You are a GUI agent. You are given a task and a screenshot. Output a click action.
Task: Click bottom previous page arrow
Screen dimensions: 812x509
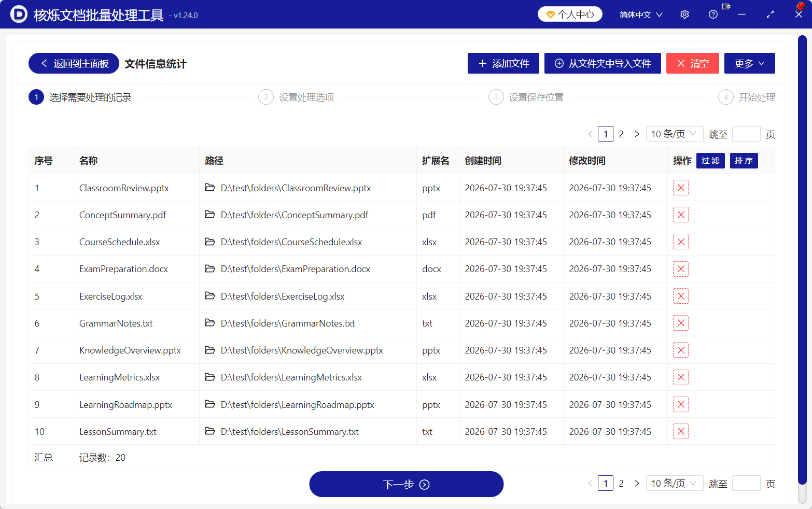coord(590,483)
